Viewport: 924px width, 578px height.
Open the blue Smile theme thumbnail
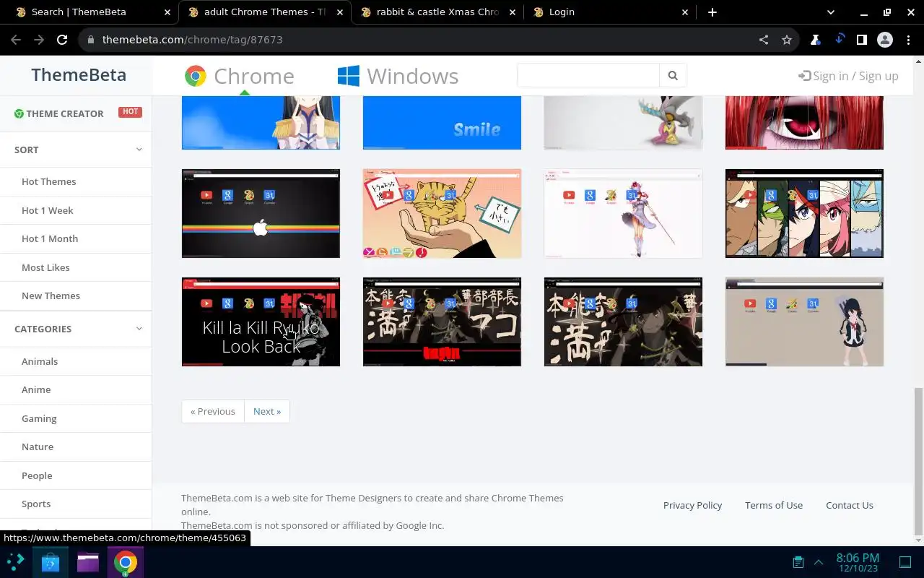coord(442,123)
